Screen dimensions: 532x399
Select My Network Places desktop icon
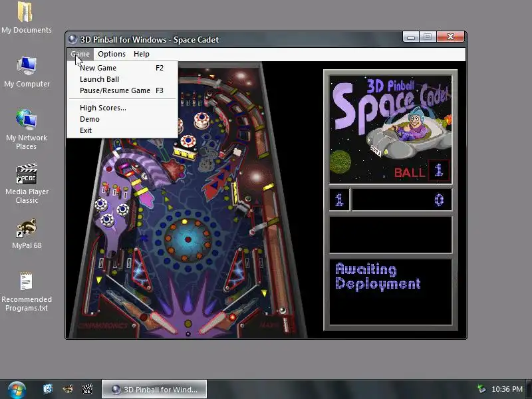click(x=27, y=129)
